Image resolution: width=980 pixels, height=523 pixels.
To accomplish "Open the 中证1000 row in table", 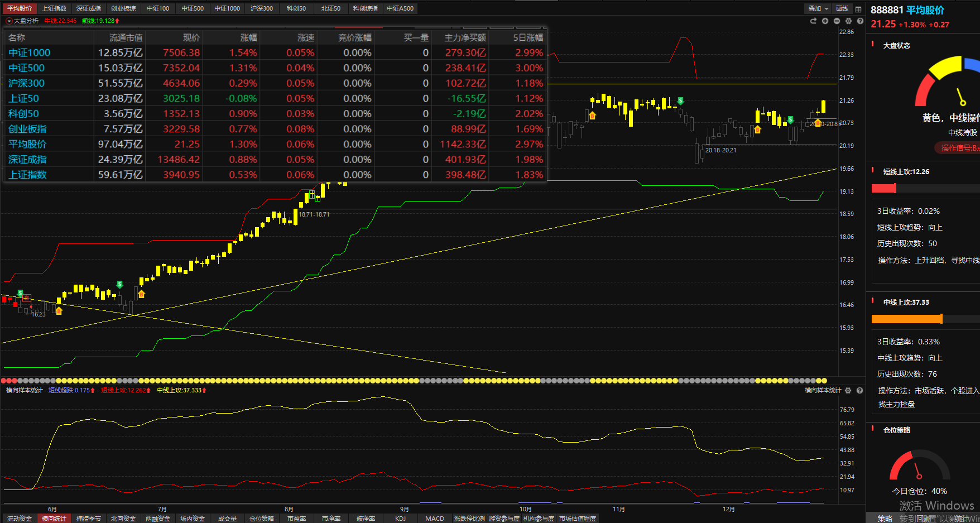I will pos(30,52).
